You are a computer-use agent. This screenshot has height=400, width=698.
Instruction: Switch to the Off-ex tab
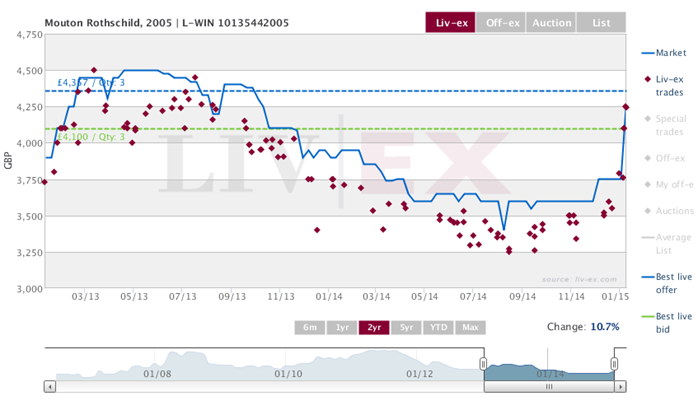(501, 23)
